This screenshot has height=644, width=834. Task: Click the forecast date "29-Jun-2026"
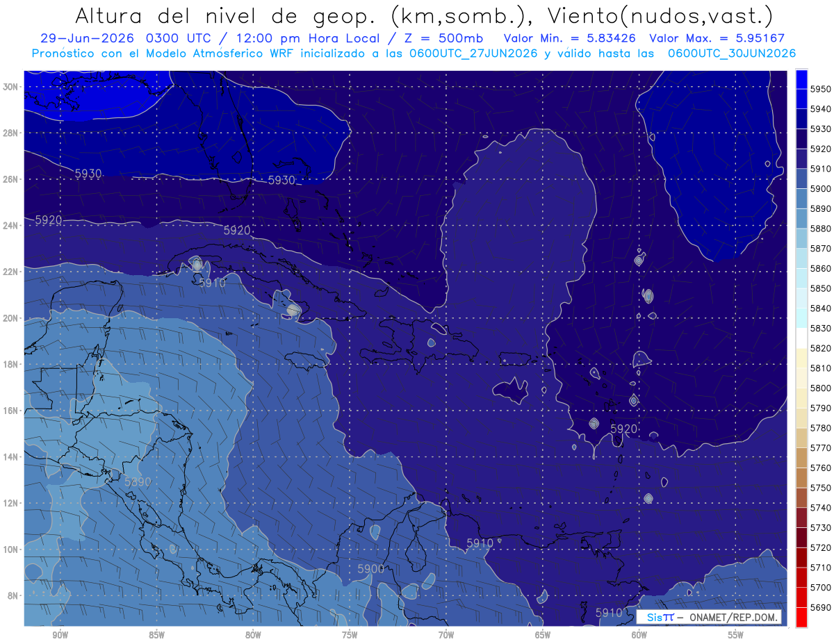(88, 39)
